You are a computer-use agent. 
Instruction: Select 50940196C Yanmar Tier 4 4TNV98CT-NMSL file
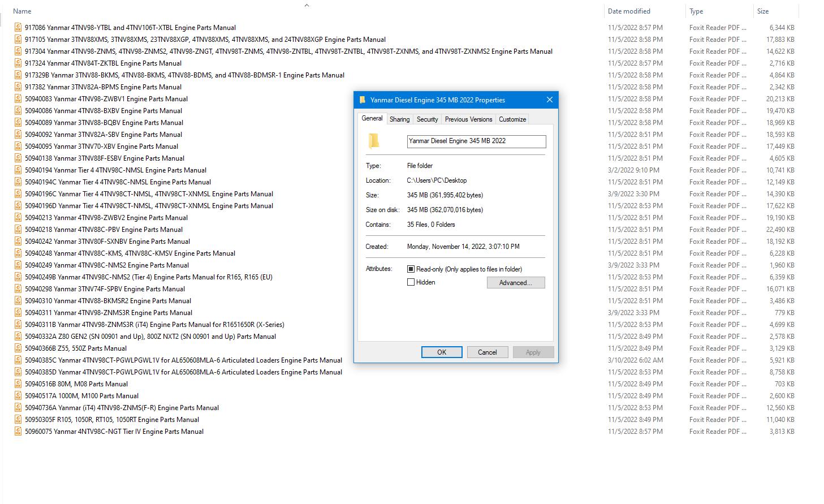click(x=149, y=193)
